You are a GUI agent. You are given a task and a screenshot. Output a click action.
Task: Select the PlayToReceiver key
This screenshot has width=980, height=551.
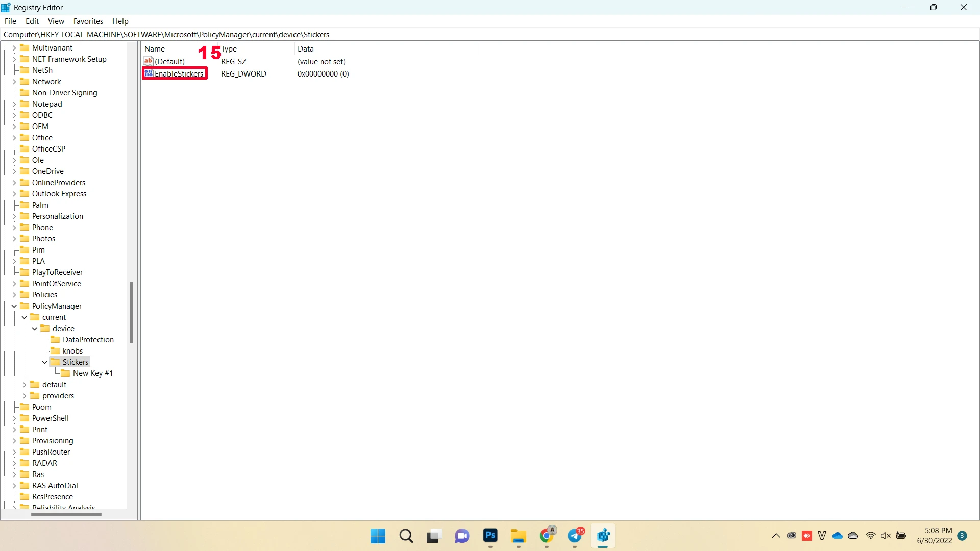tap(57, 272)
